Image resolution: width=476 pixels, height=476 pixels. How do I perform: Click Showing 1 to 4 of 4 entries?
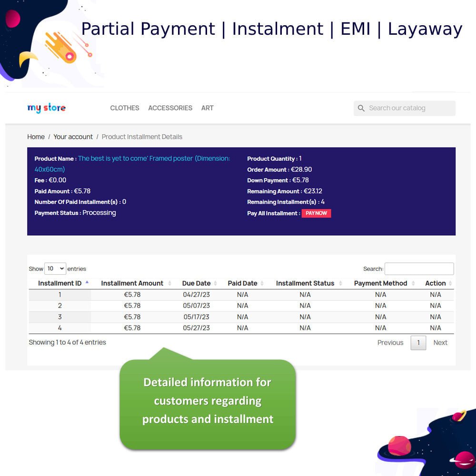tap(68, 342)
